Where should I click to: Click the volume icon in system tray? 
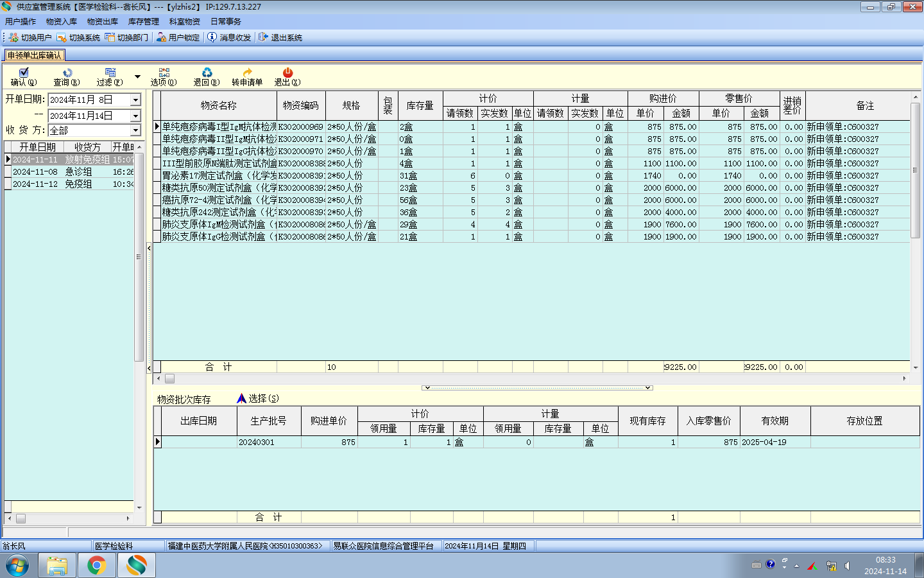pyautogui.click(x=848, y=566)
